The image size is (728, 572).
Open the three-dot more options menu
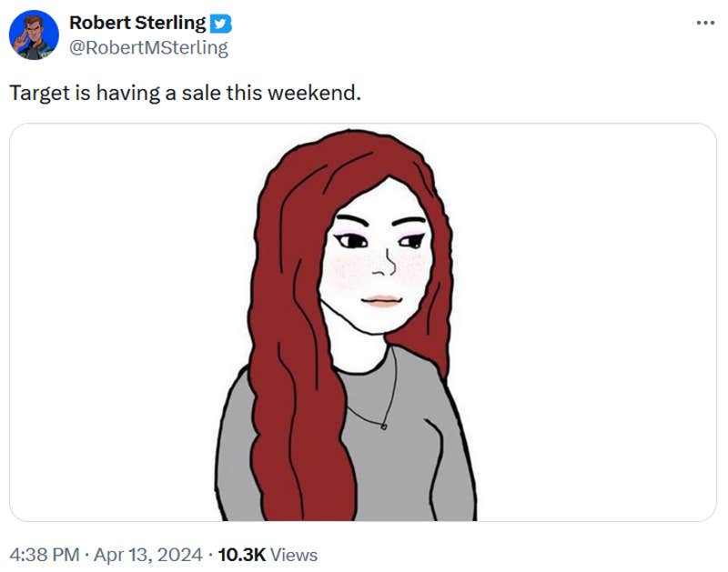[705, 22]
